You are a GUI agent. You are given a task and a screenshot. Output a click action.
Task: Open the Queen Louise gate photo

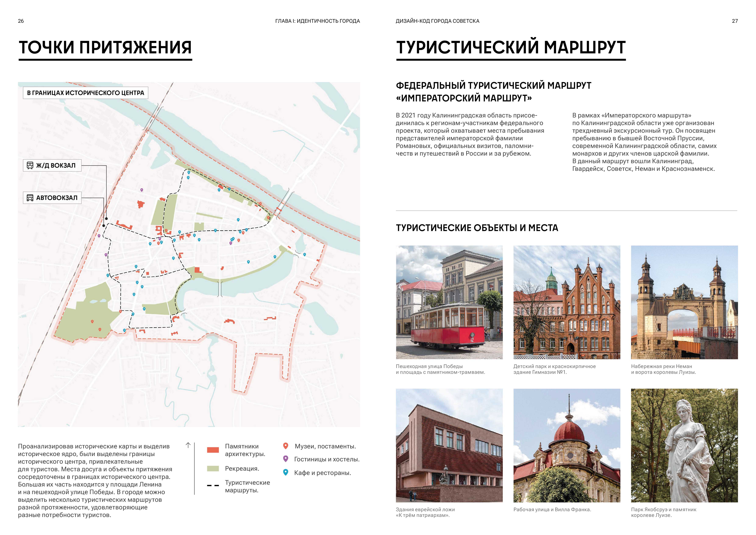click(684, 302)
